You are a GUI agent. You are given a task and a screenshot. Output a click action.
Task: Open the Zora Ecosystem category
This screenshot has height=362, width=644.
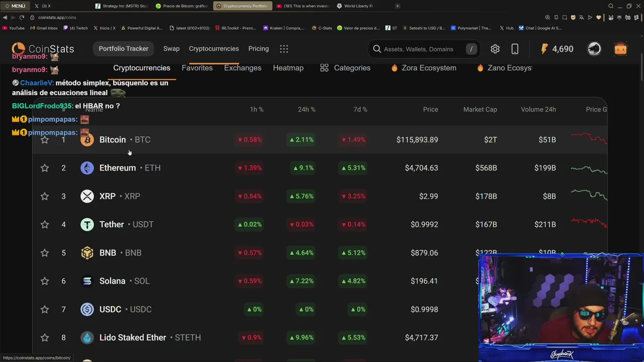[x=424, y=68]
